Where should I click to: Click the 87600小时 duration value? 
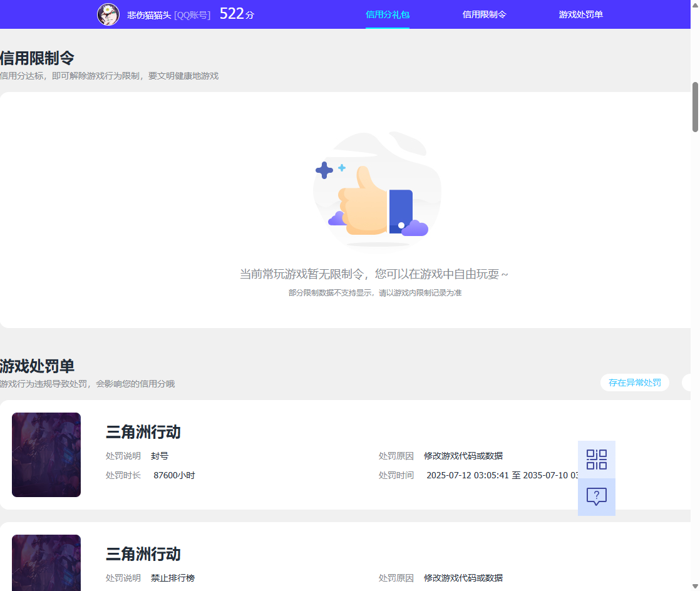[174, 475]
